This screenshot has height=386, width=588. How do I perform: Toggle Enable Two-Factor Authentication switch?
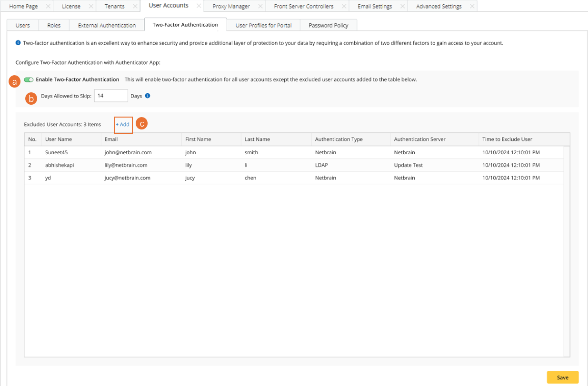[x=29, y=79]
